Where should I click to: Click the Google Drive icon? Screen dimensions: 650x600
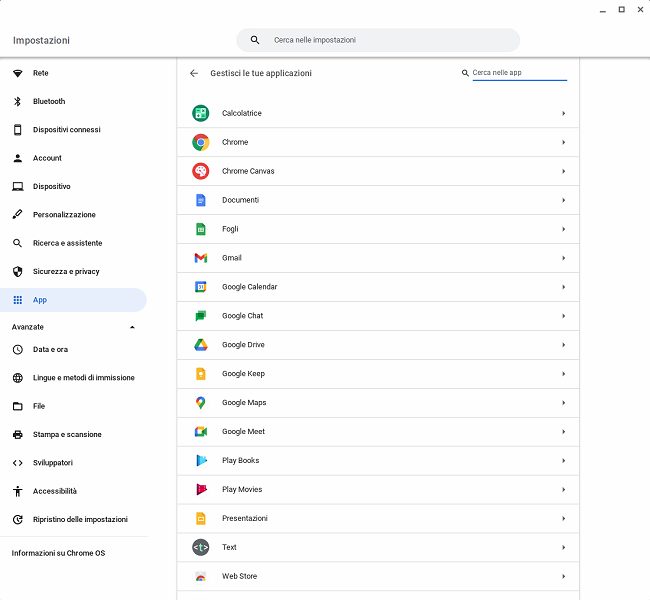pyautogui.click(x=200, y=345)
